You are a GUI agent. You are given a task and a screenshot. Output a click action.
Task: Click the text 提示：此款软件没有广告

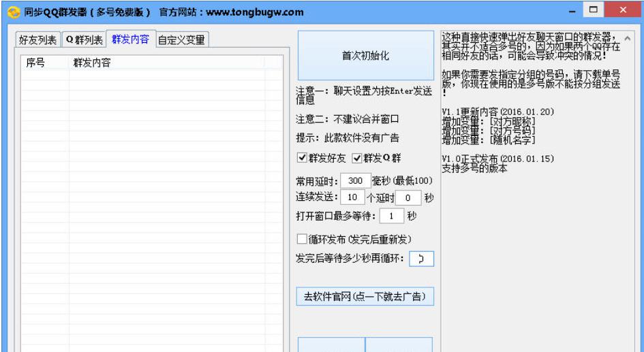coord(348,138)
